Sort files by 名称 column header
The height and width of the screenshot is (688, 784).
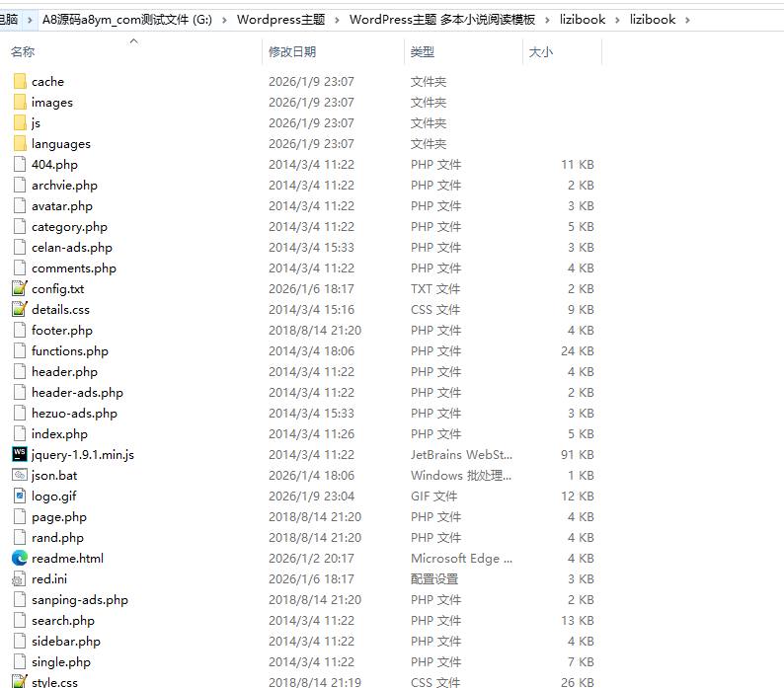(x=24, y=52)
